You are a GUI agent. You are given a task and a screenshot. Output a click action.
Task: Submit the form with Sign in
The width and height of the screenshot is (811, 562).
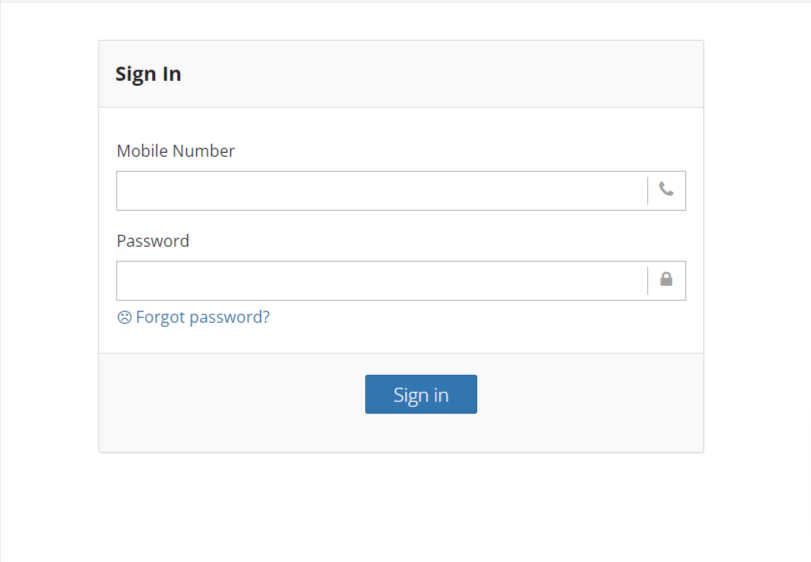pos(421,394)
